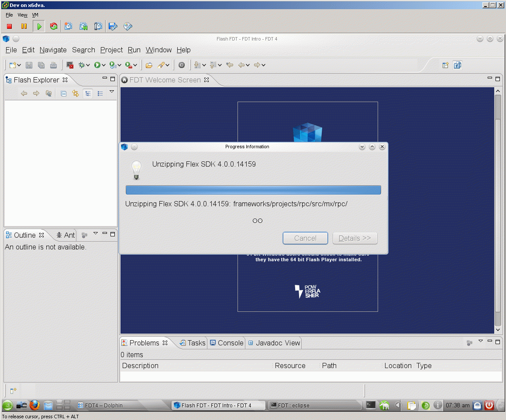Click the red power button in tray
The width and height of the screenshot is (506, 420).
(489, 405)
